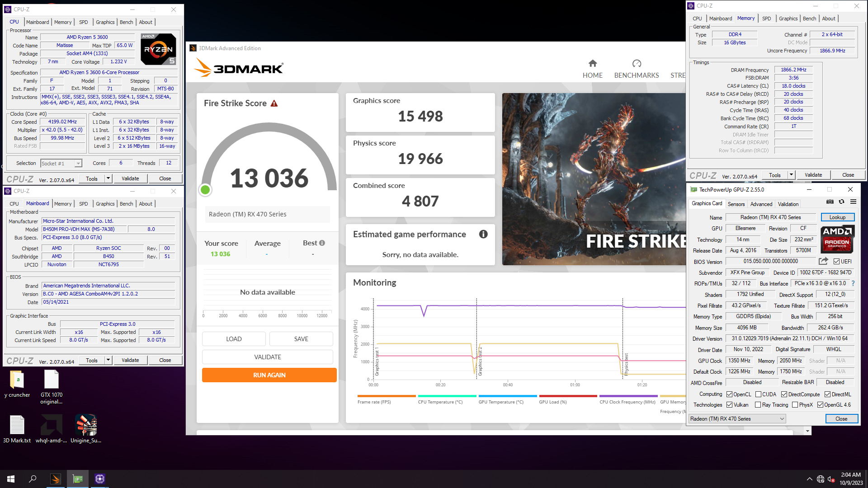
Task: Open the Windows Start menu
Action: pos(11,479)
